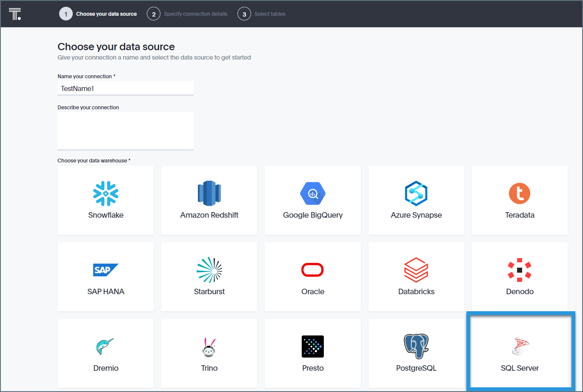Return to Choose your data source step
This screenshot has height=392, width=583.
[98, 14]
